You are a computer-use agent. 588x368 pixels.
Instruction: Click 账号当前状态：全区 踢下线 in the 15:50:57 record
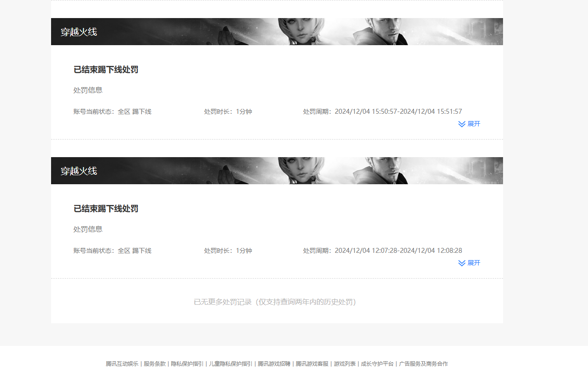(x=112, y=112)
